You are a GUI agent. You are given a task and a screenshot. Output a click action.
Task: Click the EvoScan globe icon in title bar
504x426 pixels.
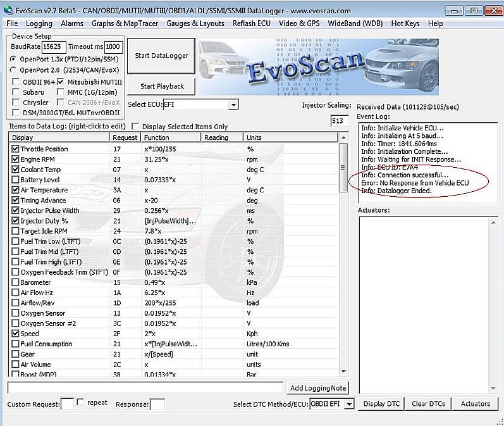click(8, 10)
